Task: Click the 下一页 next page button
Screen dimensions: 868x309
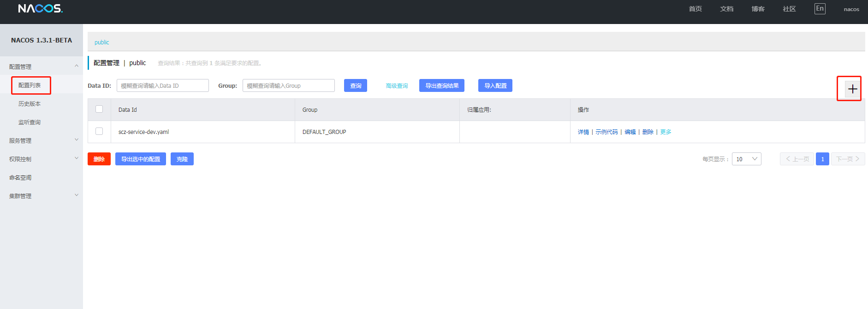Action: coord(848,159)
